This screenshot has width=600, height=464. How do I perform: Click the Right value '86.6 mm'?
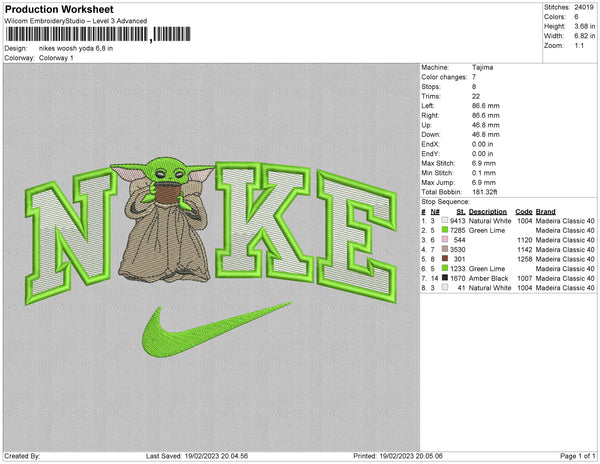tap(486, 115)
